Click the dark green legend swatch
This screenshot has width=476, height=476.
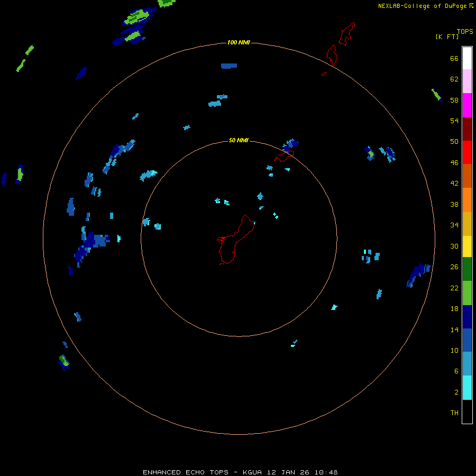[467, 269]
